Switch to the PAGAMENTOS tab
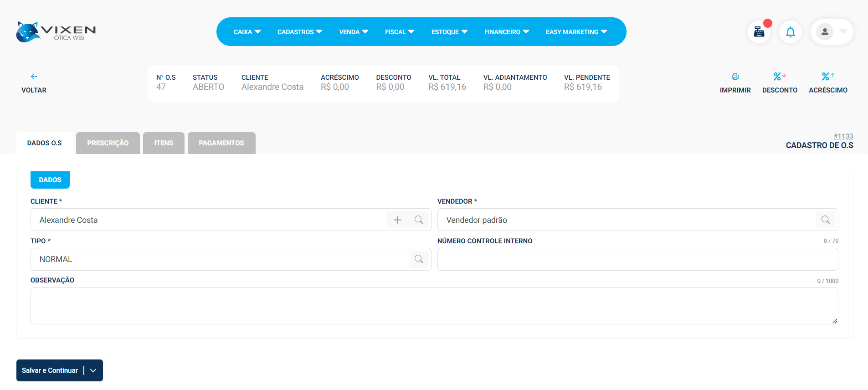The height and width of the screenshot is (390, 868). (x=221, y=143)
